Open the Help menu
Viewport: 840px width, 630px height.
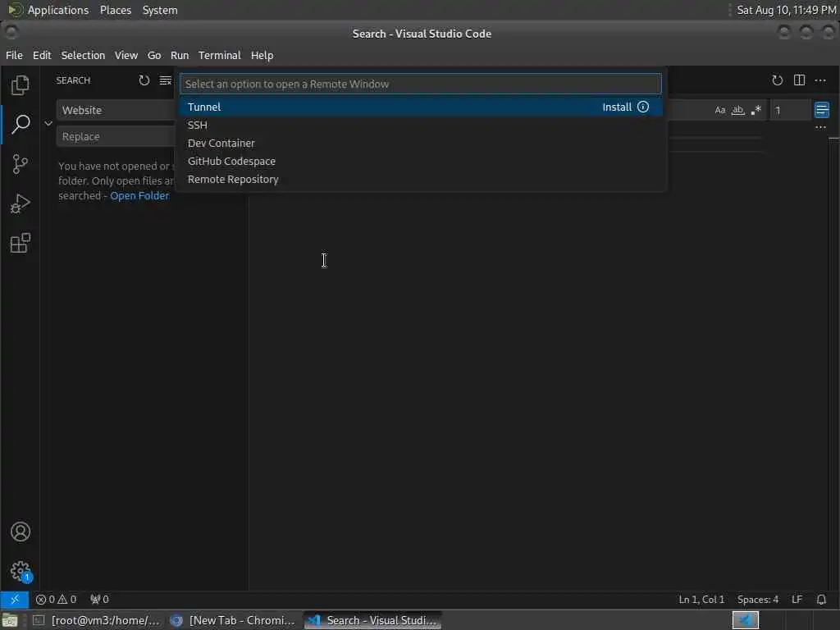[x=262, y=55]
